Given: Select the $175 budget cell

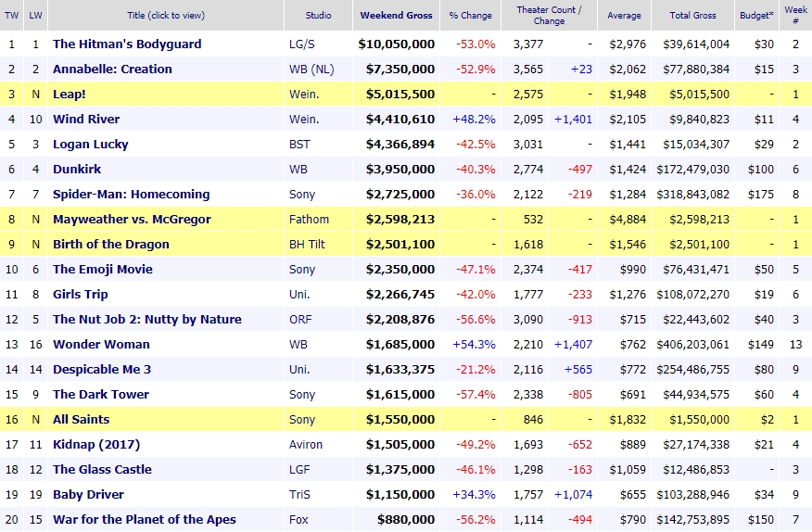Looking at the screenshot, I should coord(761,195).
